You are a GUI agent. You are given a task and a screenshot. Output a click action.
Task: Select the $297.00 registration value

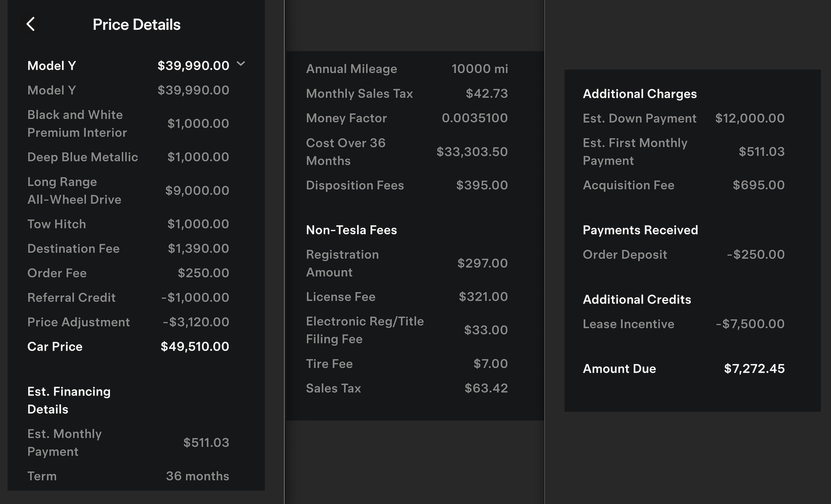[x=483, y=263]
